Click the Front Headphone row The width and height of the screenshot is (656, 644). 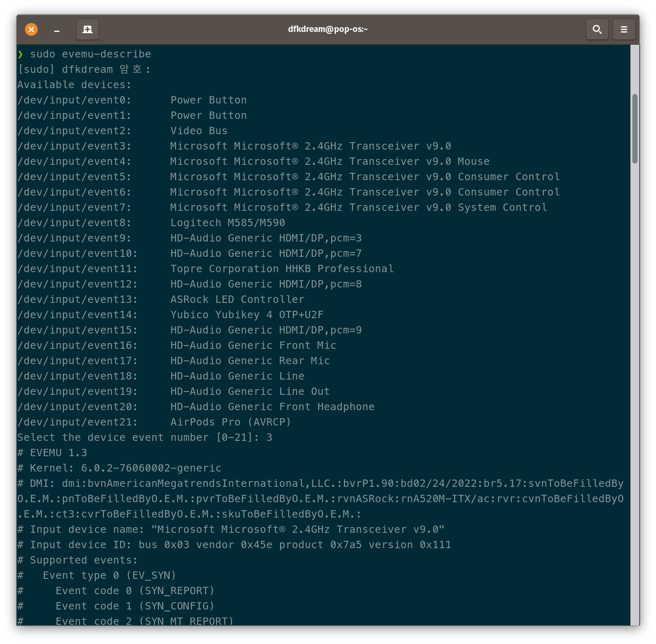point(196,407)
